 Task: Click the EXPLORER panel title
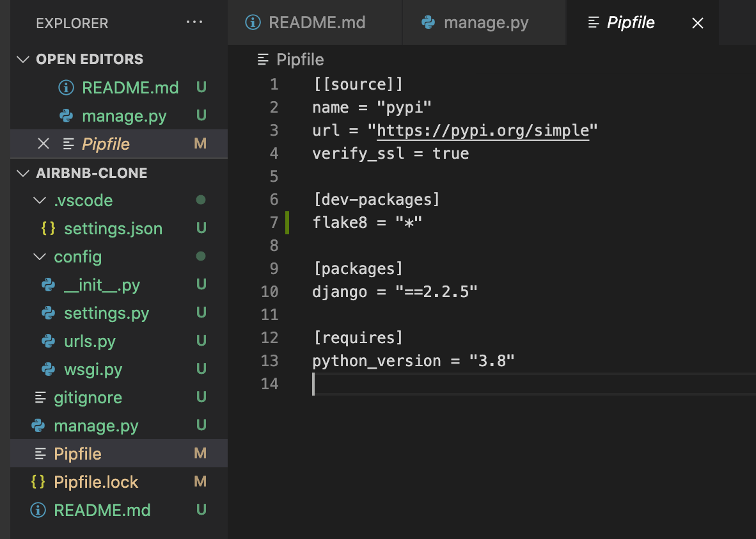72,22
